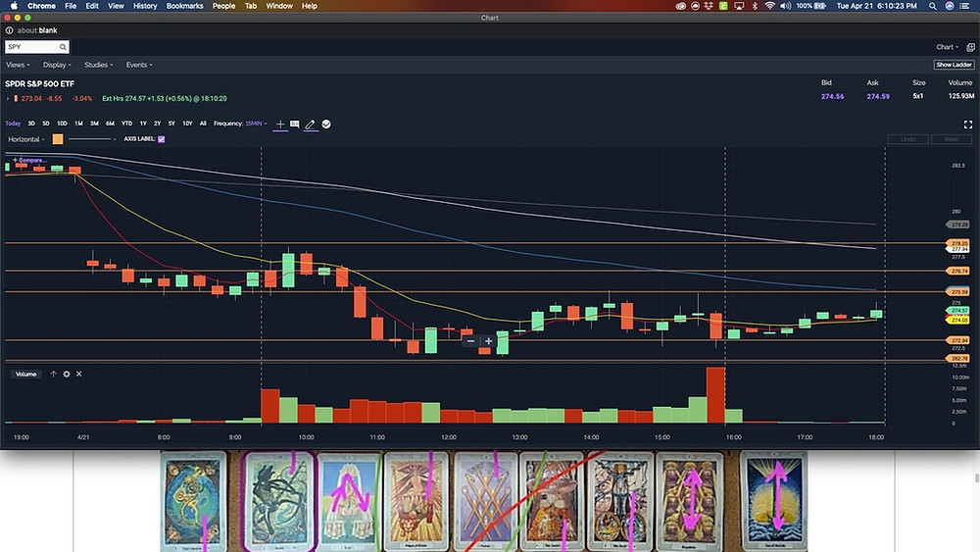Open the Display dropdown
The image size is (980, 552).
pos(57,65)
